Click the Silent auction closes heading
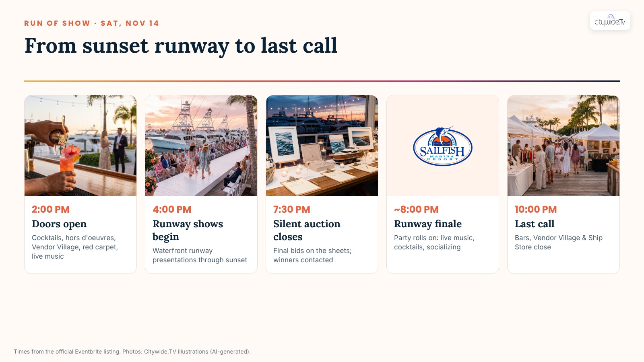Image resolution: width=644 pixels, height=362 pixels. click(x=307, y=230)
